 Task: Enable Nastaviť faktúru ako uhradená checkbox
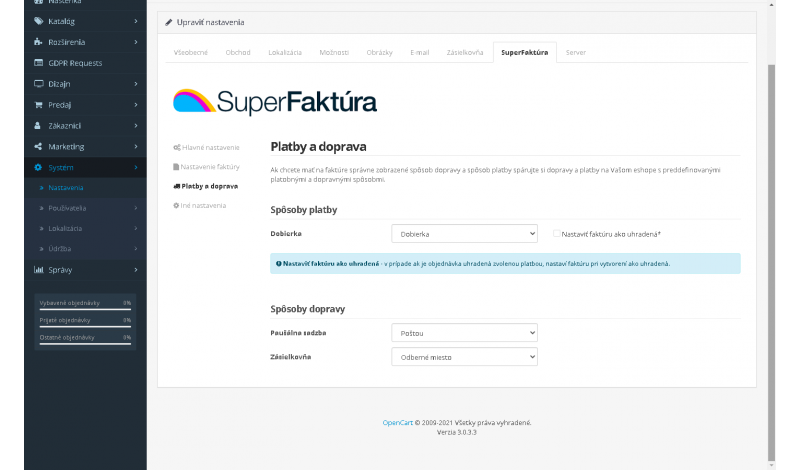click(556, 234)
